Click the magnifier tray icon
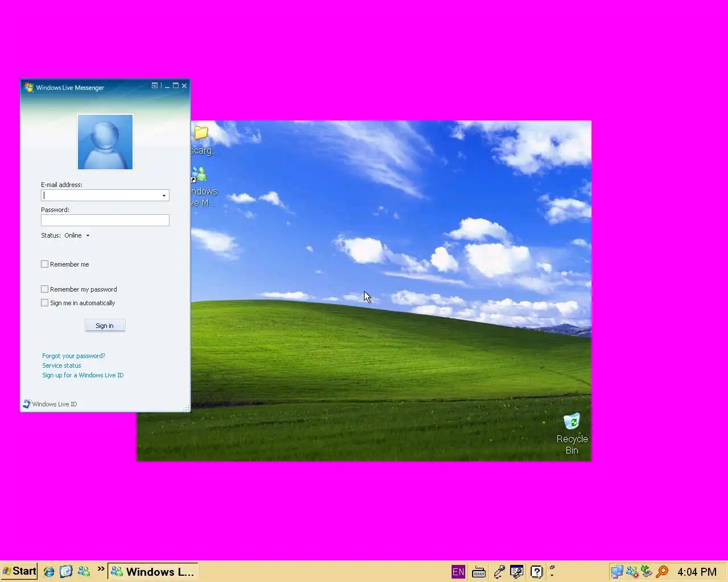Screen dimensions: 728x582 click(662, 572)
